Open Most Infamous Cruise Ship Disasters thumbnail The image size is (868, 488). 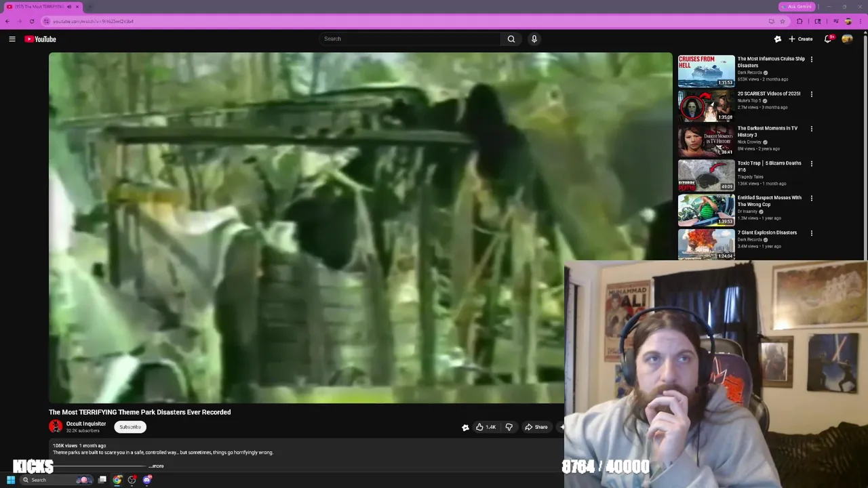click(706, 70)
